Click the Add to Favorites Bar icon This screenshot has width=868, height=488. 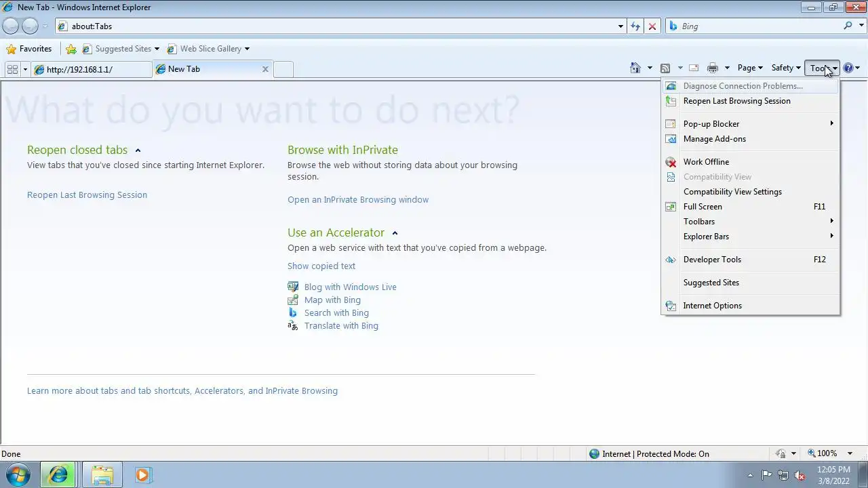pyautogui.click(x=71, y=49)
